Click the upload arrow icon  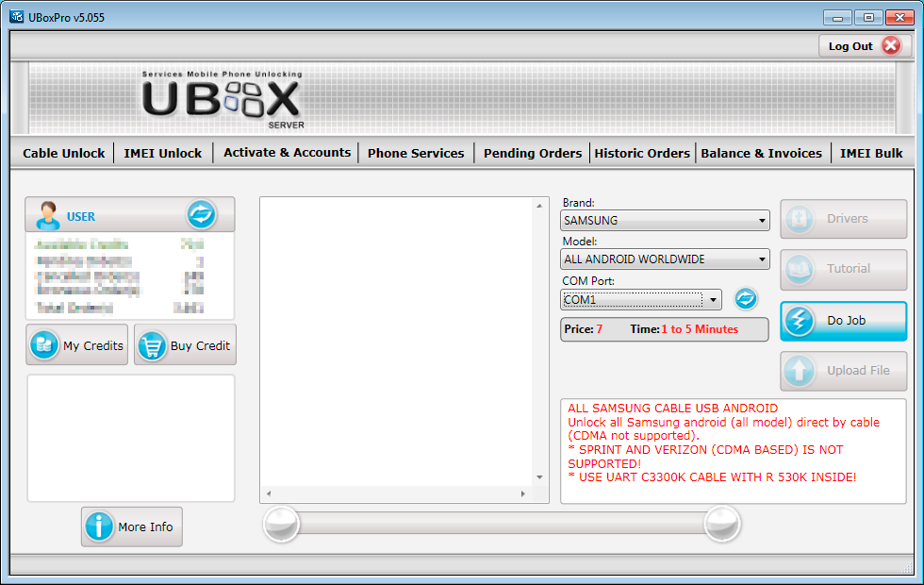pyautogui.click(x=800, y=371)
